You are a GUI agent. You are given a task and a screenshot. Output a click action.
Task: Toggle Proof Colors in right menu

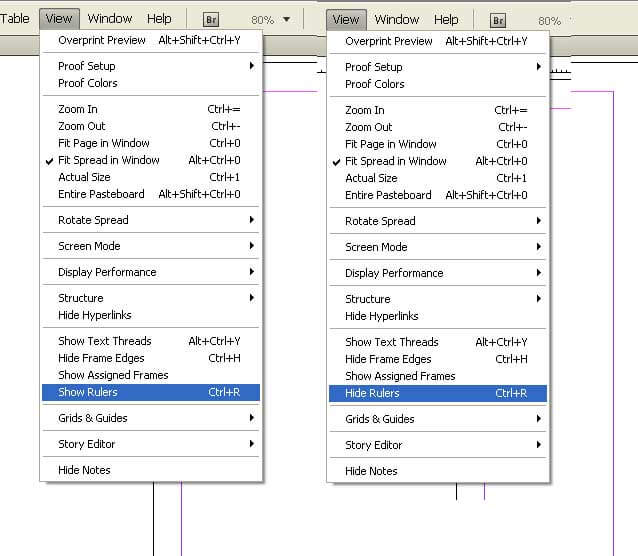coord(438,84)
